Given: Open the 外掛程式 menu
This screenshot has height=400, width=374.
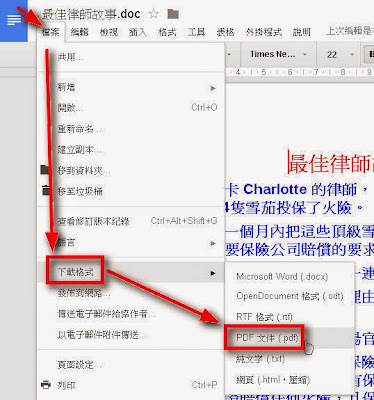Looking at the screenshot, I should (x=264, y=32).
